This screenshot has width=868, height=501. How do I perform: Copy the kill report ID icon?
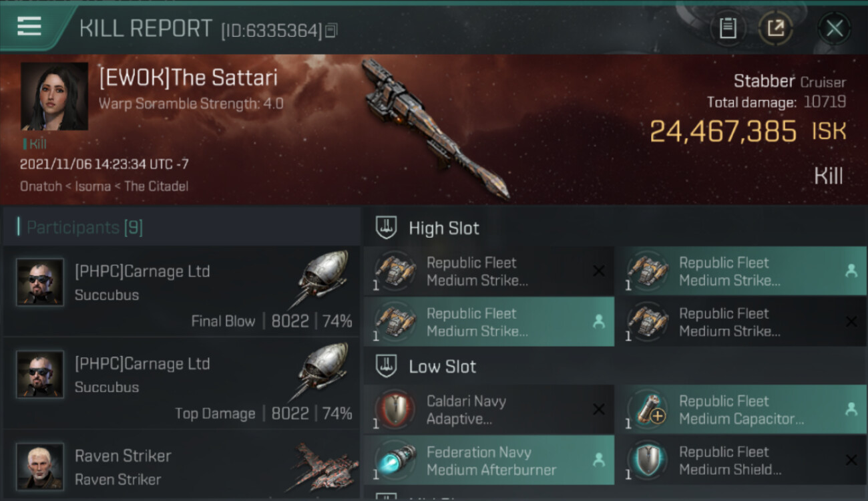point(332,30)
